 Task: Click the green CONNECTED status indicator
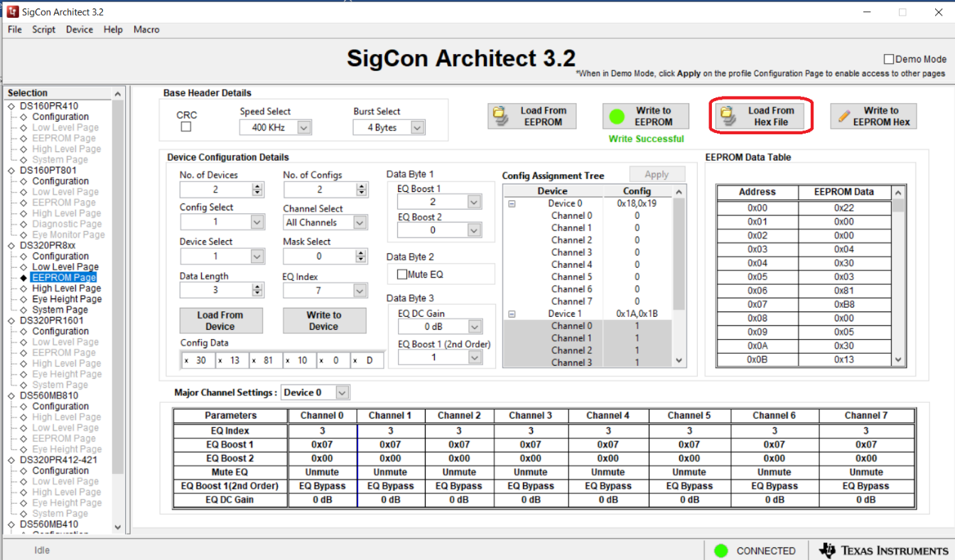click(x=721, y=551)
